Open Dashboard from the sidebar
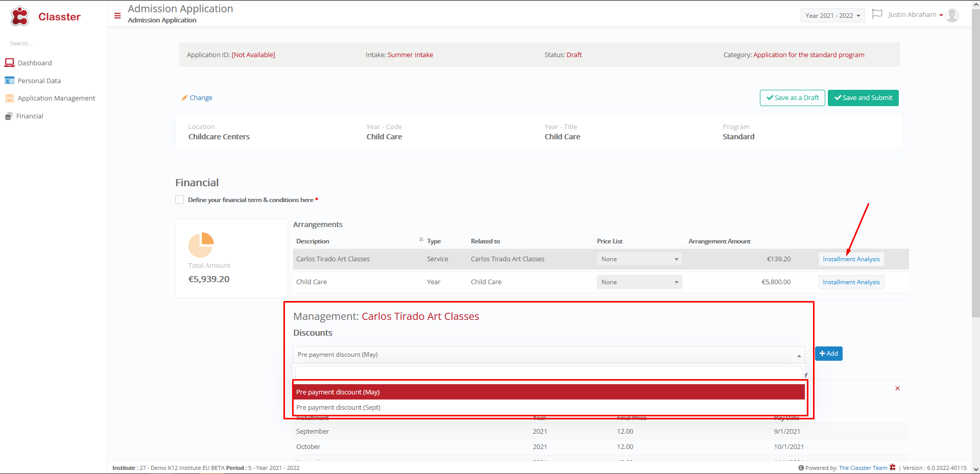 point(35,63)
